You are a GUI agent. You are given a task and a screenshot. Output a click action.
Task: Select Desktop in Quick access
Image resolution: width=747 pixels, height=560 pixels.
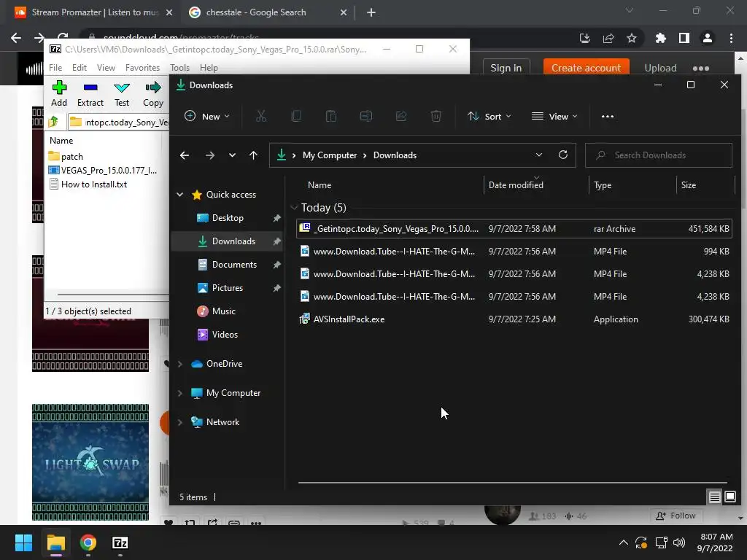tap(228, 217)
